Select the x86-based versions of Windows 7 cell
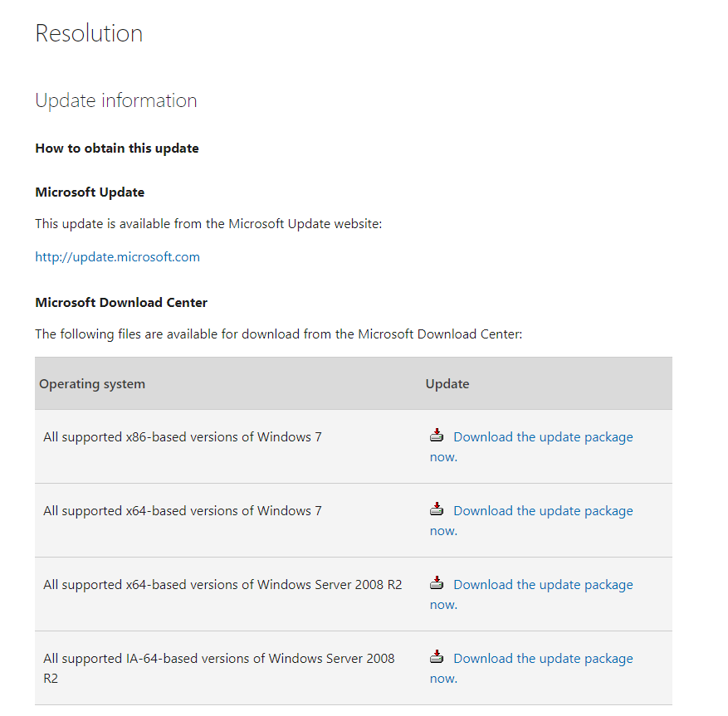The image size is (728, 716). pos(183,437)
